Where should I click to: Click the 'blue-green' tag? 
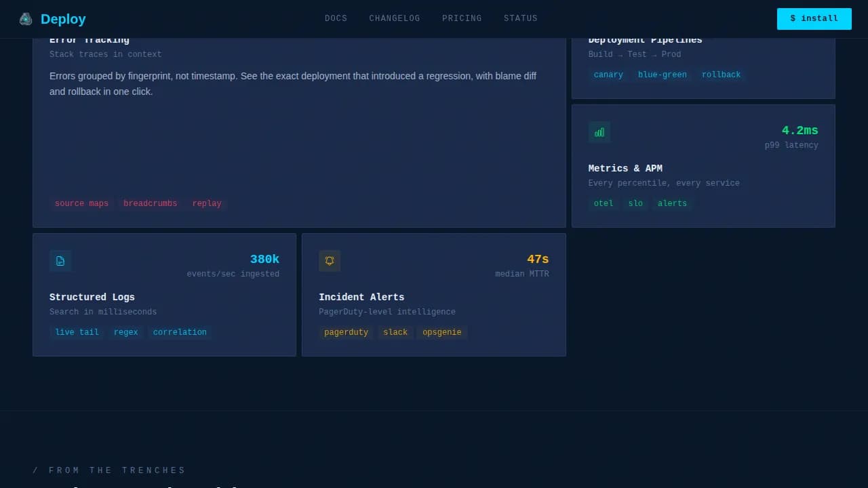click(662, 75)
